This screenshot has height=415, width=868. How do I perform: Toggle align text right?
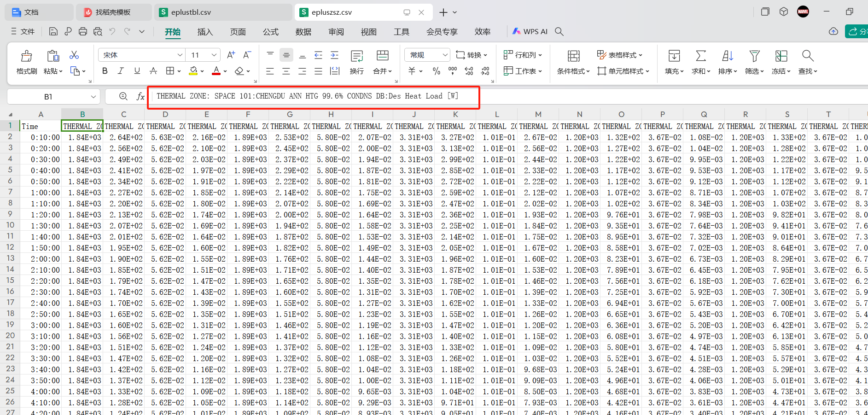pyautogui.click(x=303, y=71)
